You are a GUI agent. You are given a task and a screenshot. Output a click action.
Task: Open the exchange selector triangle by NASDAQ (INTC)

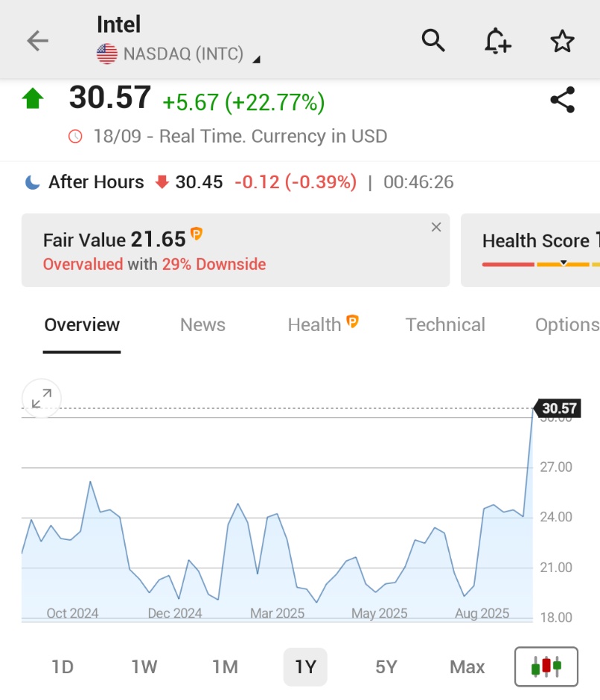[x=256, y=60]
